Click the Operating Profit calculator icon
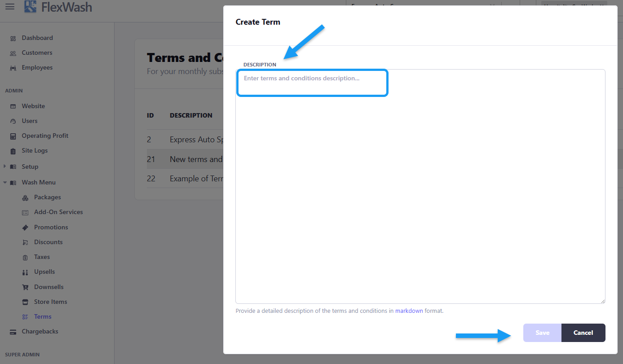The width and height of the screenshot is (623, 364). point(13,136)
